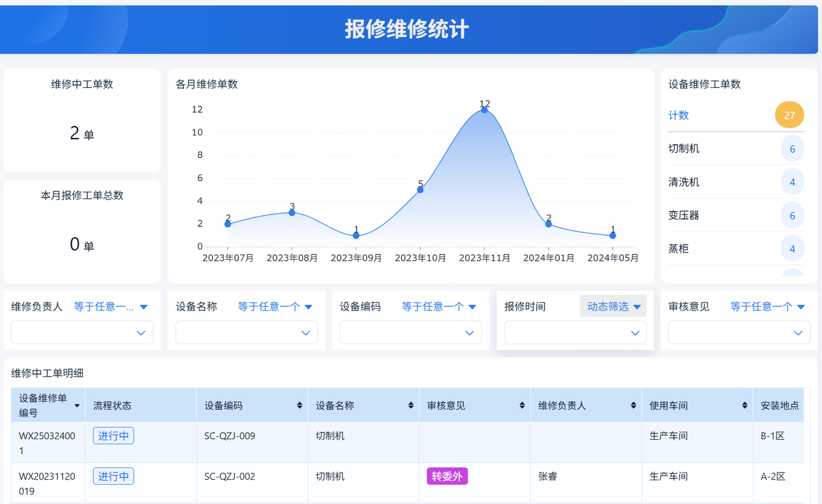Click equipment code SC-QZJ-009
Screen dimensions: 822x504
click(230, 436)
